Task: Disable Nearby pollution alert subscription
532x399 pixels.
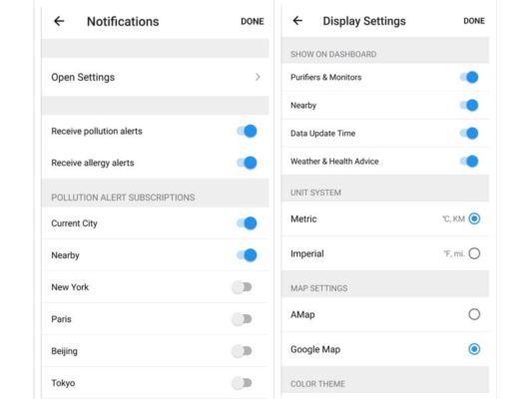Action: tap(247, 255)
